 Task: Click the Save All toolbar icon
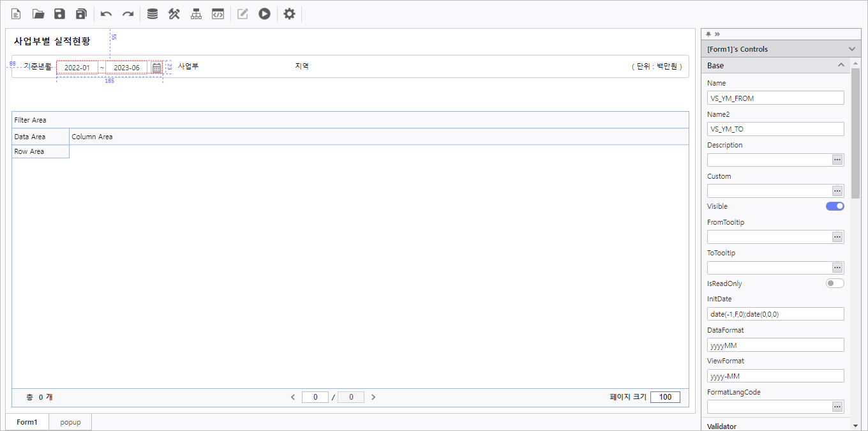point(81,14)
